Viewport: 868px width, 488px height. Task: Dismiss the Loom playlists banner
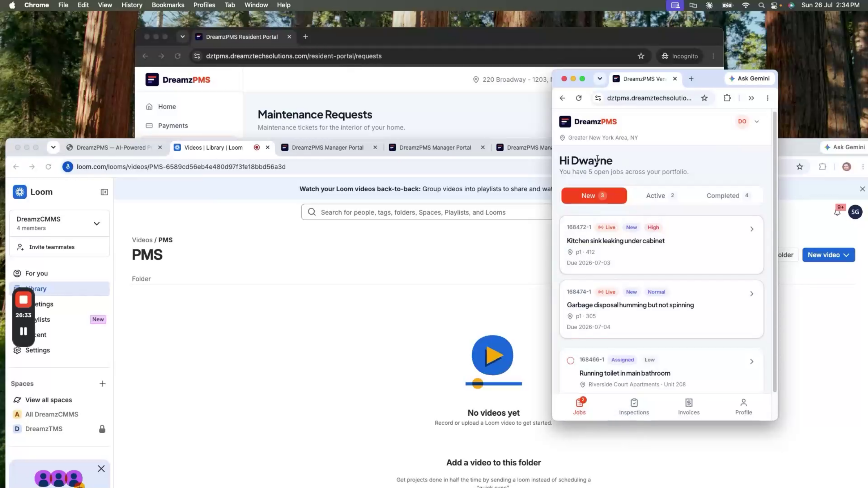862,189
